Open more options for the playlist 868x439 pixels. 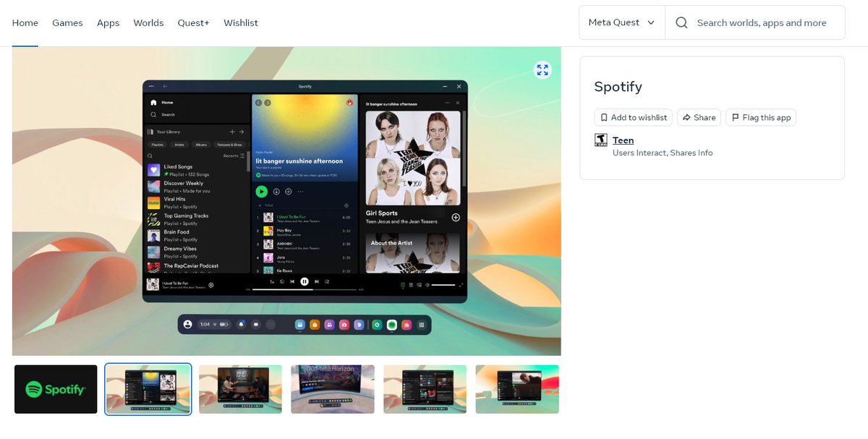(300, 191)
